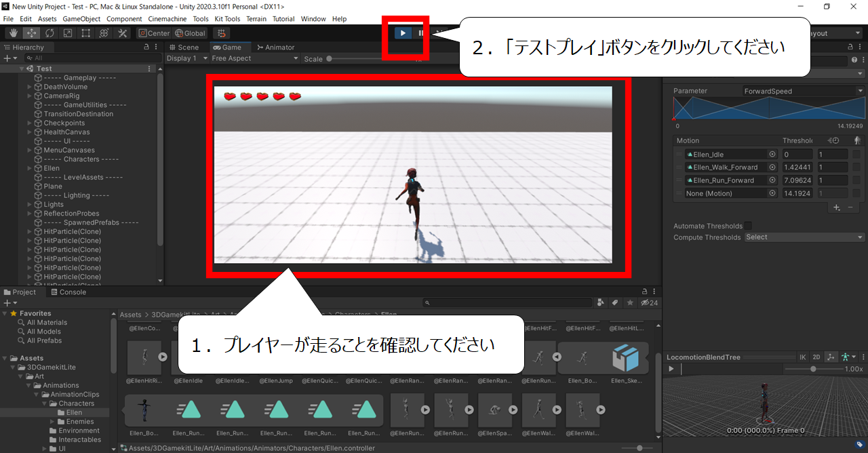This screenshot has width=868, height=453.
Task: Select the Rect tool
Action: click(x=86, y=33)
